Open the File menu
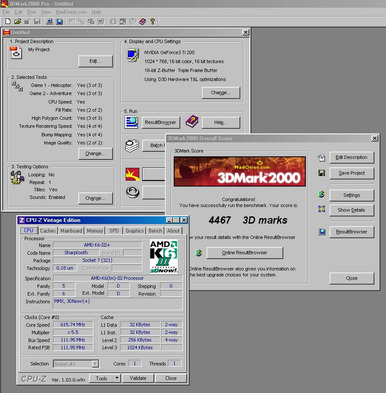 6,12
